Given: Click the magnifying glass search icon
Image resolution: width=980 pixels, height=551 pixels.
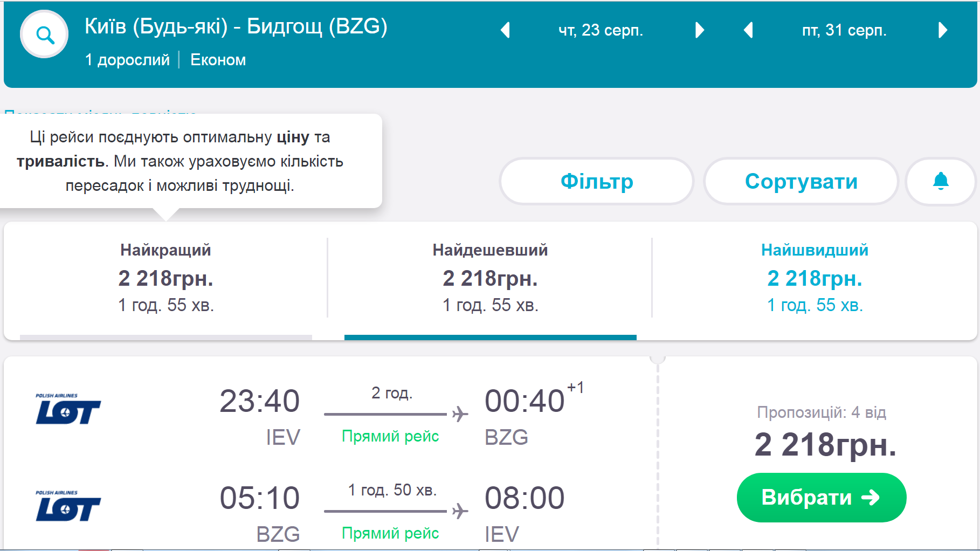Looking at the screenshot, I should (45, 35).
